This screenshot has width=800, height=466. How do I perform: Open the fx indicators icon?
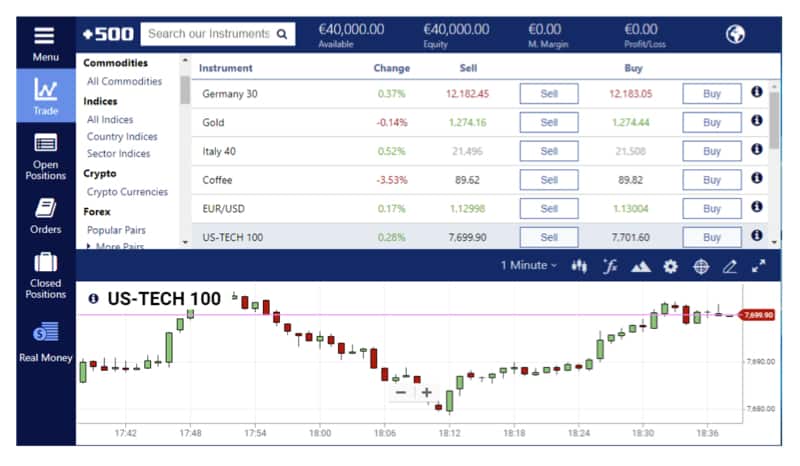pos(610,266)
